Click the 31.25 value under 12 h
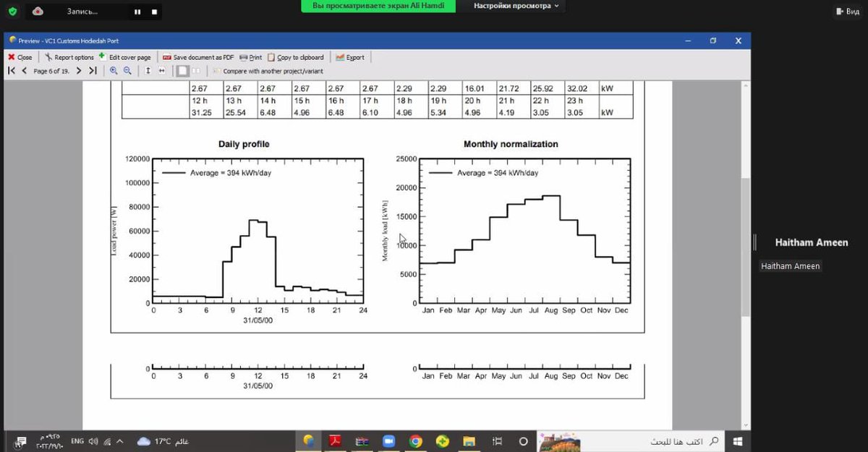 (201, 113)
